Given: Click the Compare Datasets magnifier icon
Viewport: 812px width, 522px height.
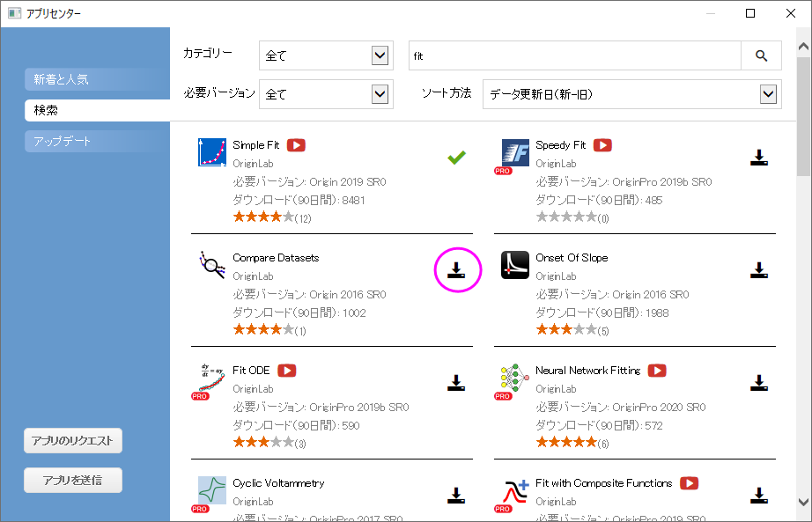Looking at the screenshot, I should (212, 265).
